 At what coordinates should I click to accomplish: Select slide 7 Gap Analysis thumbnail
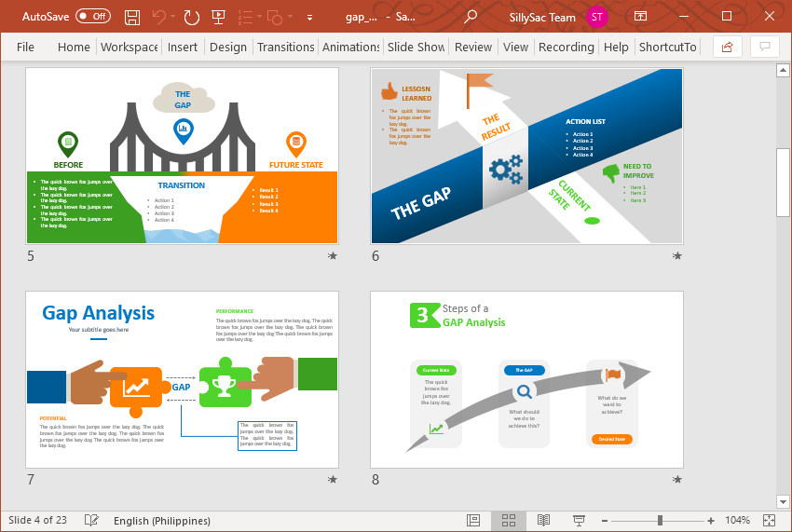tap(182, 379)
